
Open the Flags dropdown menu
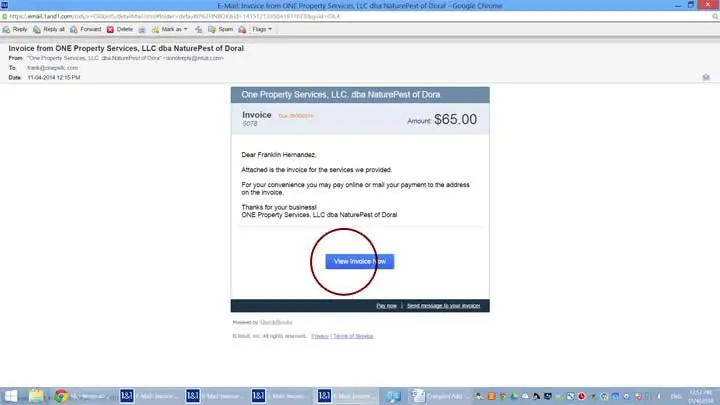pyautogui.click(x=262, y=29)
